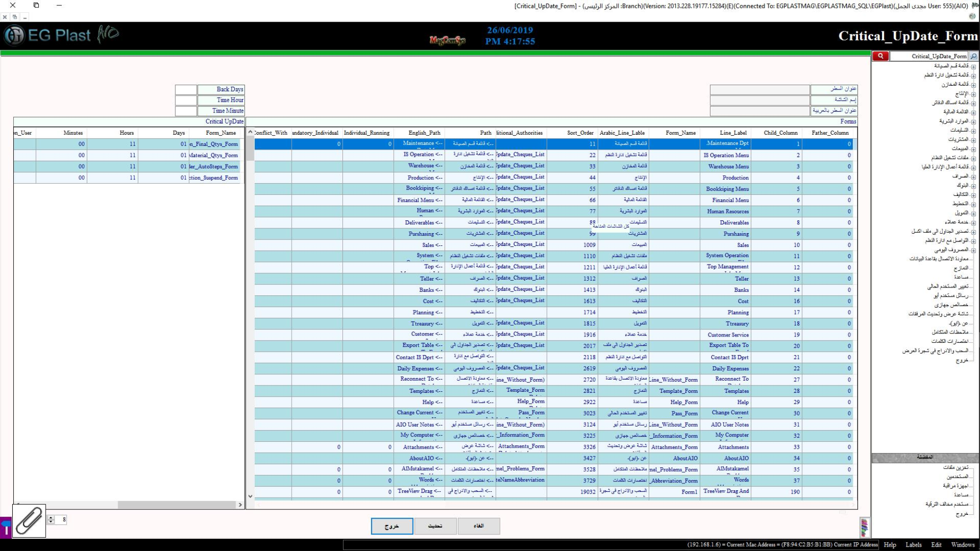Click the colorful stacked books icon

coord(864,527)
